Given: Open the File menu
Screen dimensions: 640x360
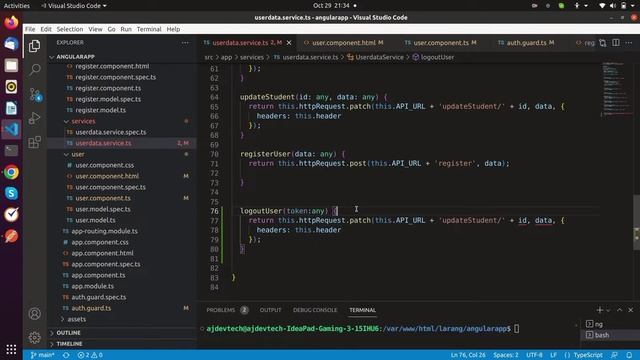Looking at the screenshot, I should (30, 29).
